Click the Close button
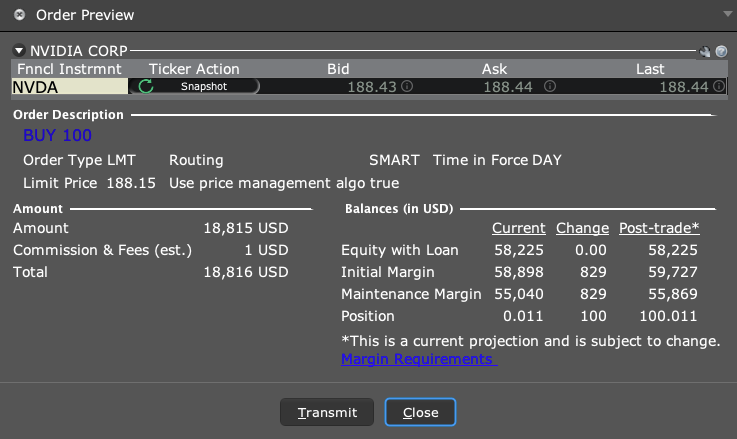 [420, 412]
